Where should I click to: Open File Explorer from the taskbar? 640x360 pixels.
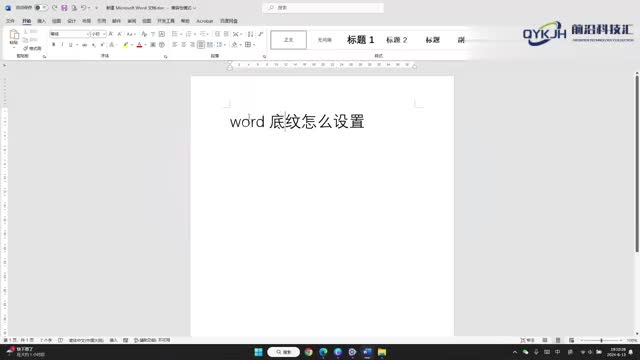click(x=382, y=352)
